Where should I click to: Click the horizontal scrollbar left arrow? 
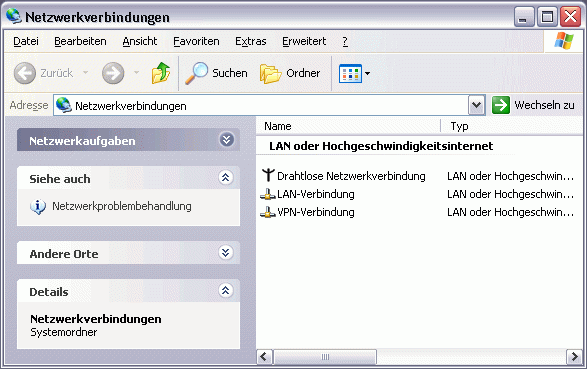click(x=264, y=357)
